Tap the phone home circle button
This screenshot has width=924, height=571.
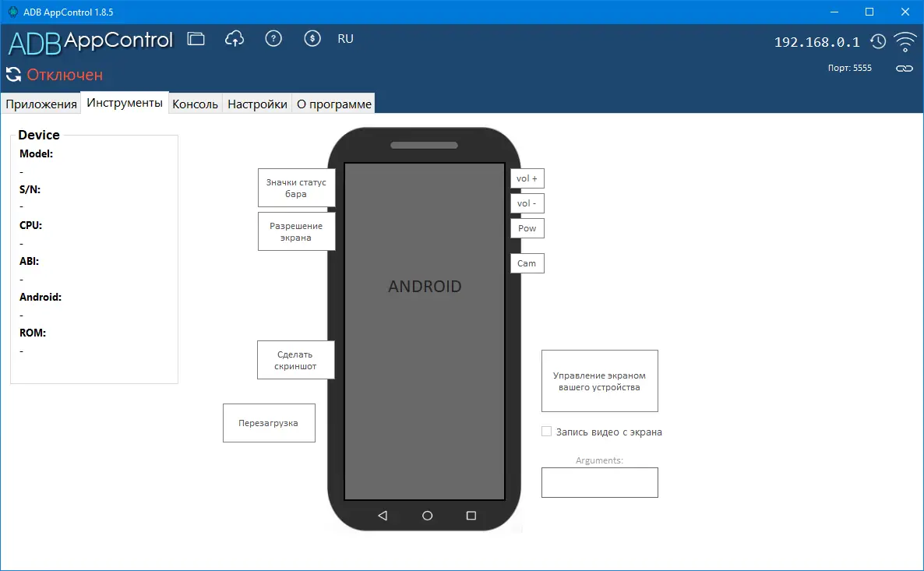(x=427, y=516)
